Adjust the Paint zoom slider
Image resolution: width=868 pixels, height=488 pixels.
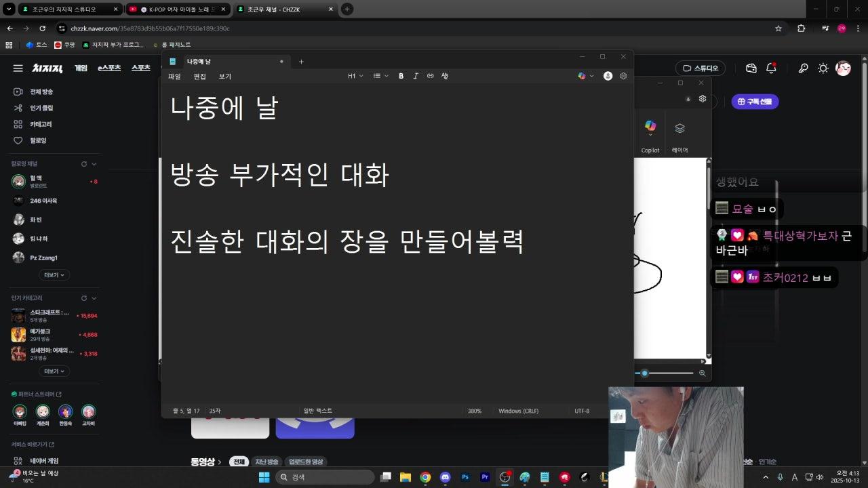pos(645,373)
